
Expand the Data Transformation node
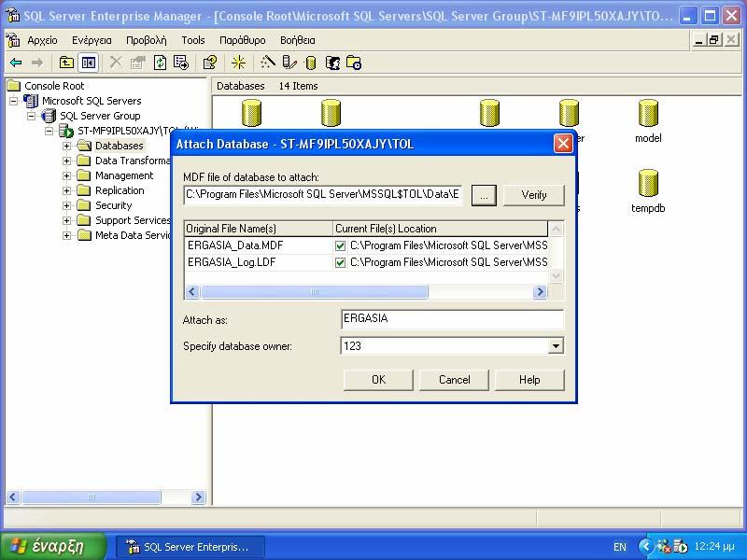[66, 161]
